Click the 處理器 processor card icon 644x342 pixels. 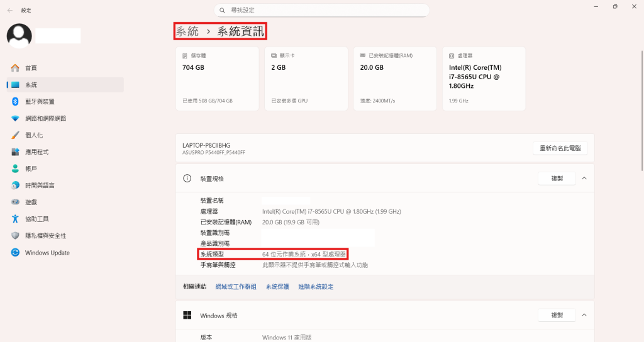click(452, 55)
